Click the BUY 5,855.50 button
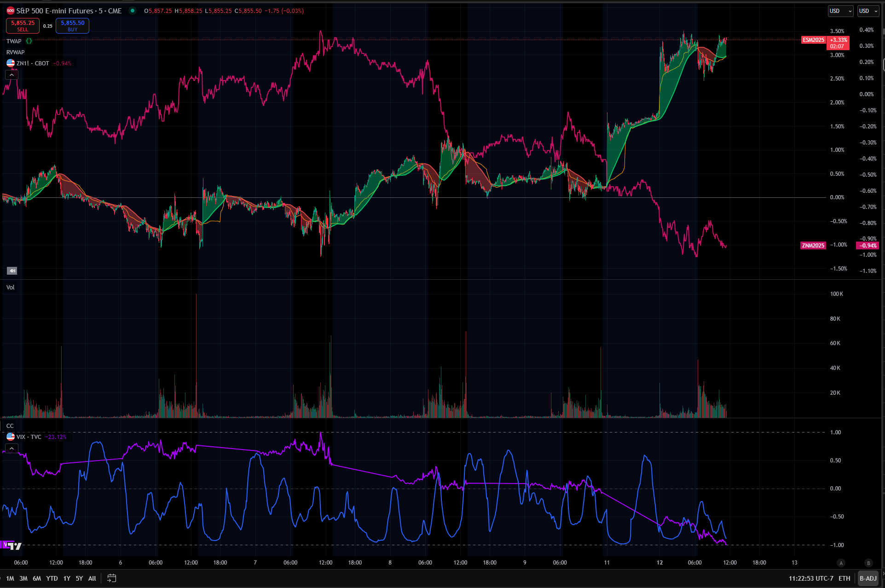885x588 pixels. [72, 26]
